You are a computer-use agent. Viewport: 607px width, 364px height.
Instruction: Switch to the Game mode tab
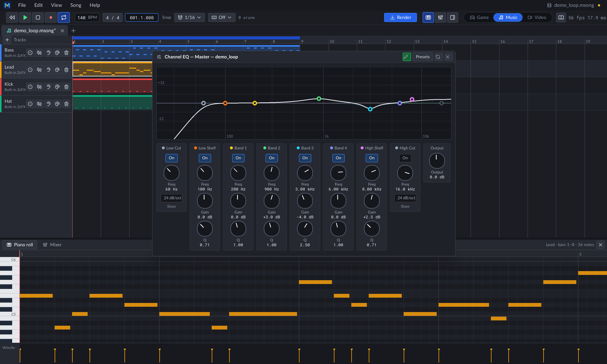coord(479,17)
